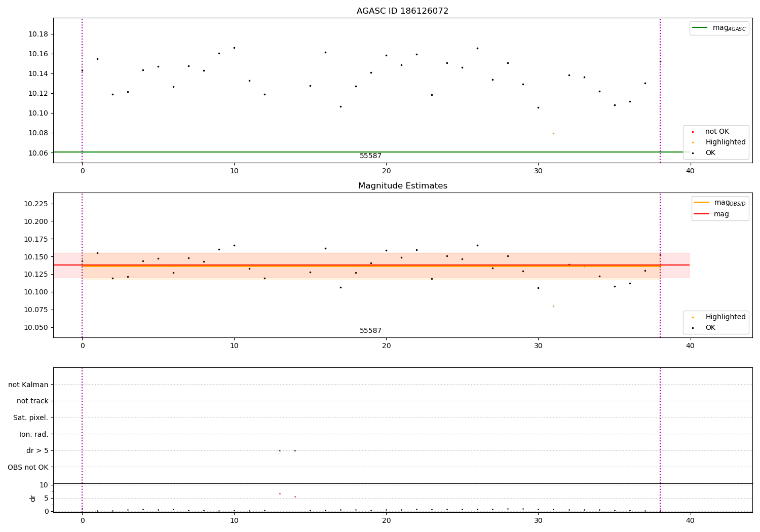Viewport: 760px width, 532px height.
Task: Click the 'OBS not OK' axis label
Action: (x=28, y=467)
